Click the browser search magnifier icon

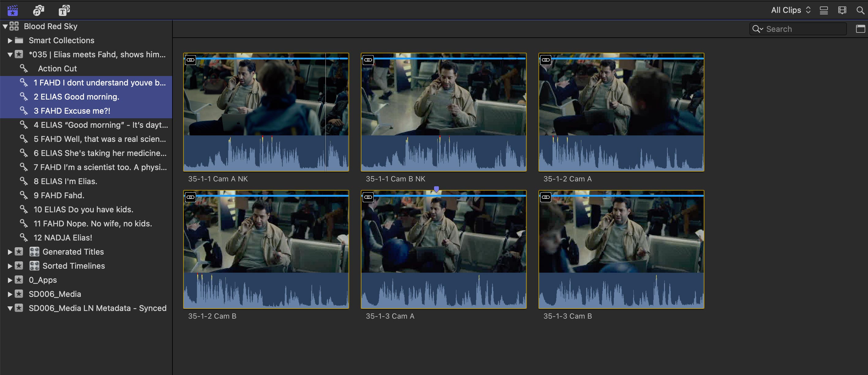tap(860, 10)
